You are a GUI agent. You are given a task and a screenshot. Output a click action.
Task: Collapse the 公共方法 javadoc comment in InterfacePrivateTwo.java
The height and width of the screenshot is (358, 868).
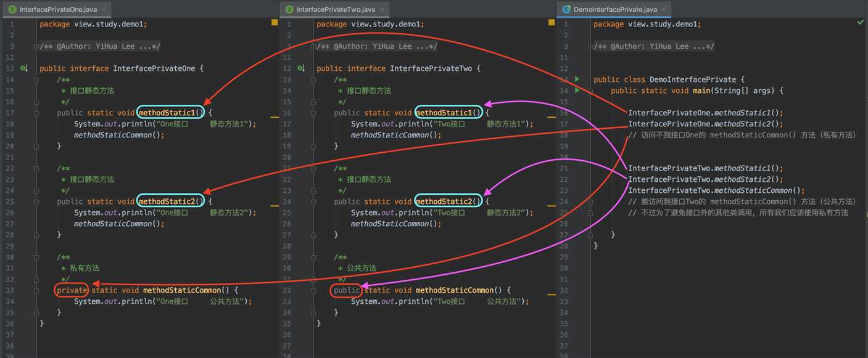click(313, 257)
